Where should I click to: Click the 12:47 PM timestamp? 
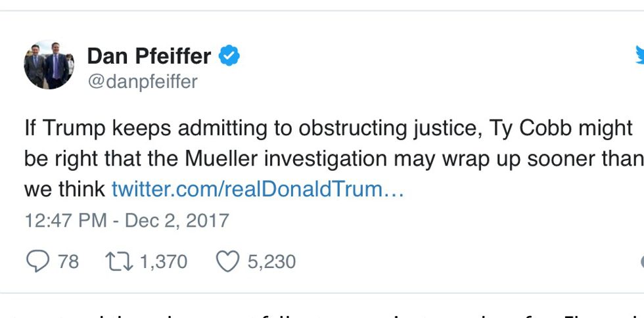pos(66,220)
